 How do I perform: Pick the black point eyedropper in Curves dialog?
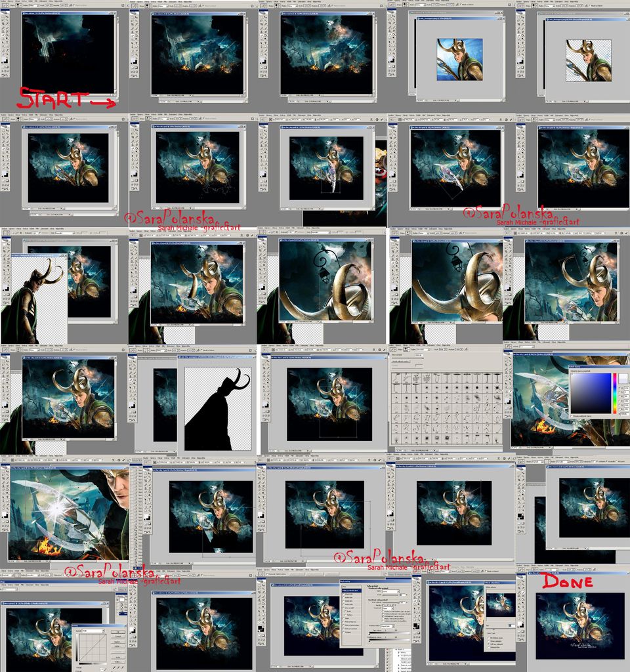114,667
